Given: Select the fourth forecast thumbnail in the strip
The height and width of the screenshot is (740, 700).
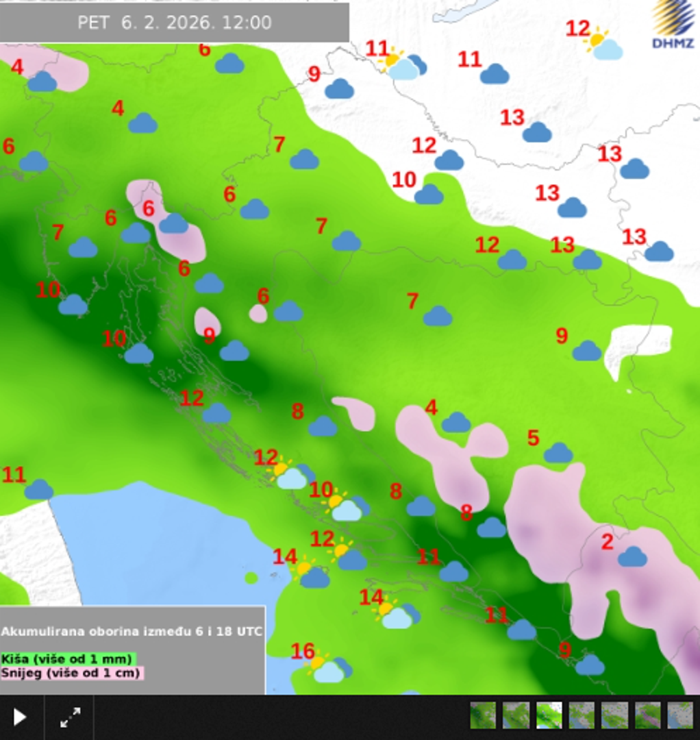Looking at the screenshot, I should (x=582, y=715).
